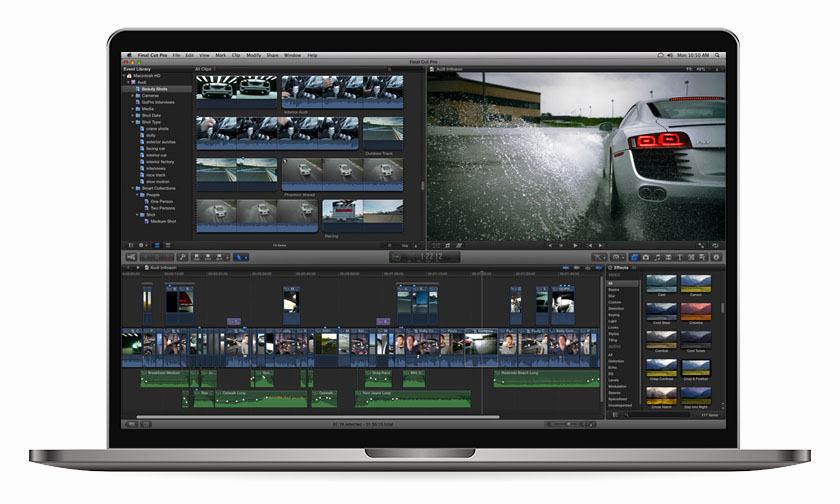Play the viewer video
Screen dimensions: 840x504
pos(575,245)
